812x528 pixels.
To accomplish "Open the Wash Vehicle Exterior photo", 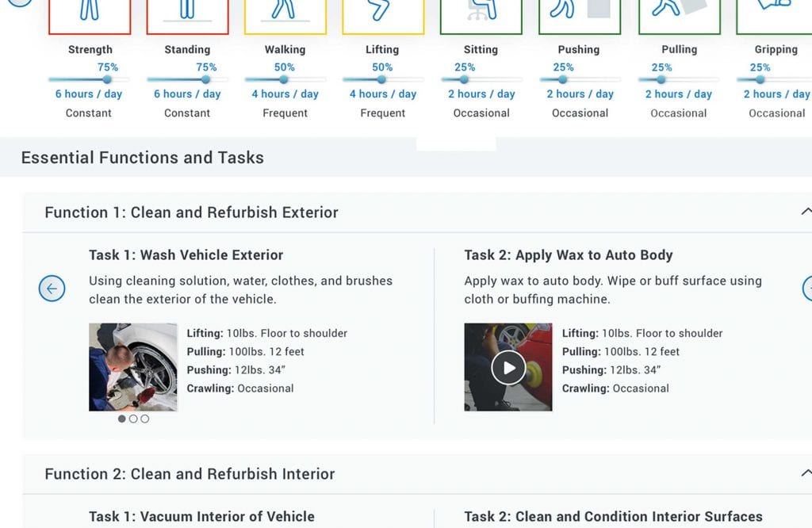I will click(133, 367).
